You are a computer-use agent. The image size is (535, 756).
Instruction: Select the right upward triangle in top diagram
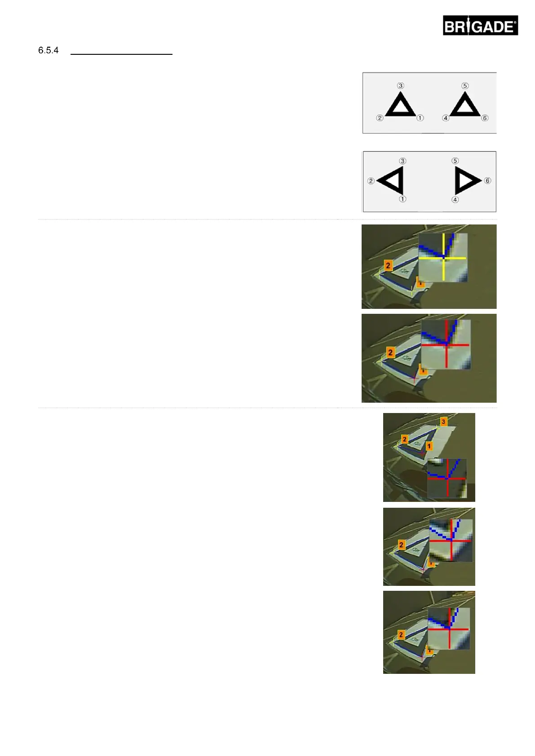coord(465,105)
